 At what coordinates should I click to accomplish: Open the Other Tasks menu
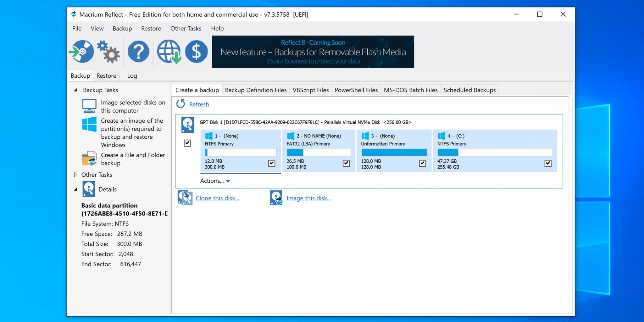point(186,29)
